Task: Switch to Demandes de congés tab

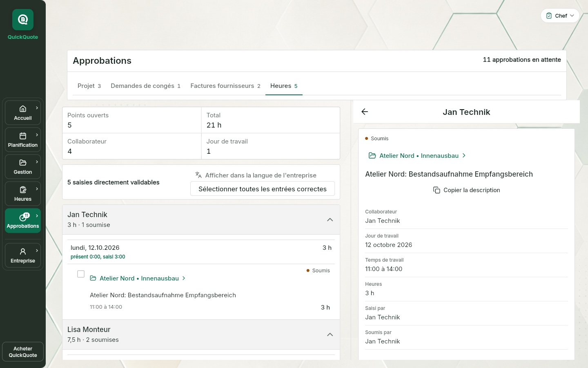Action: (x=145, y=86)
